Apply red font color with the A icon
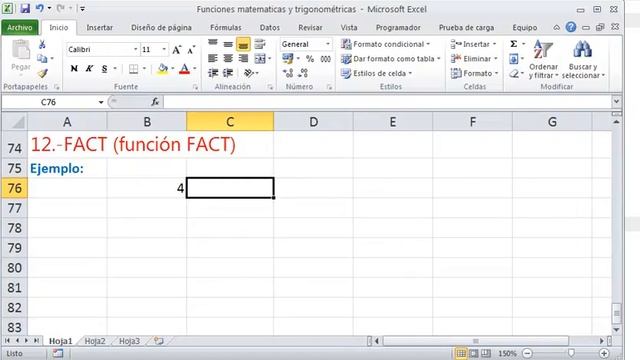The width and height of the screenshot is (640, 360). [x=184, y=69]
